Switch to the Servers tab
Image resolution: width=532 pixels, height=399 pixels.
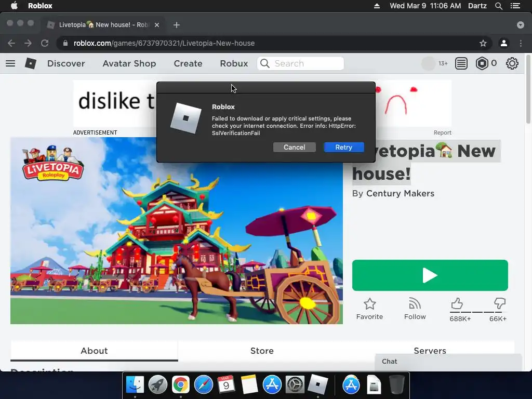click(x=430, y=351)
